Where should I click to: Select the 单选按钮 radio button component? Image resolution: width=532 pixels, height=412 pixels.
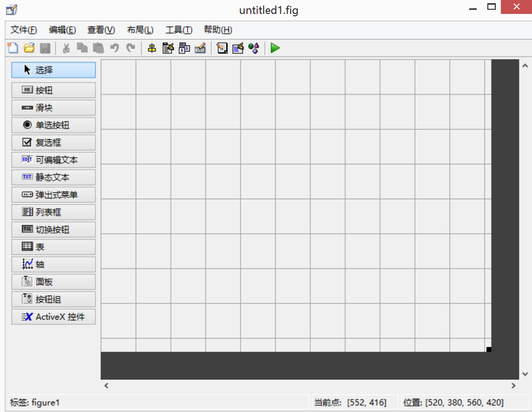(53, 125)
